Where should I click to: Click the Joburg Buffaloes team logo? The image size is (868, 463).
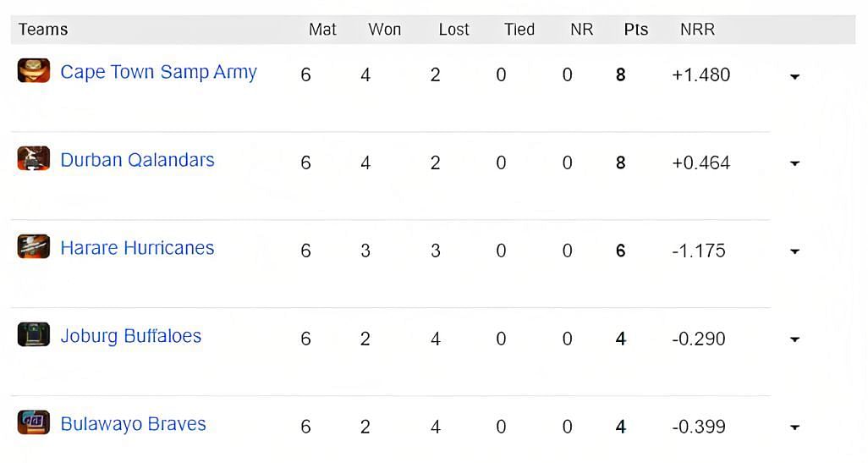click(x=34, y=334)
